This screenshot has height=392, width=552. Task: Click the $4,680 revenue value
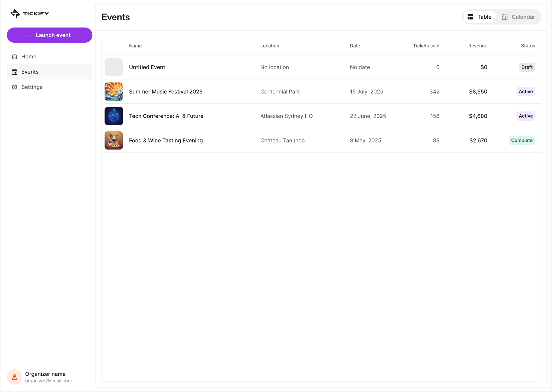(478, 116)
